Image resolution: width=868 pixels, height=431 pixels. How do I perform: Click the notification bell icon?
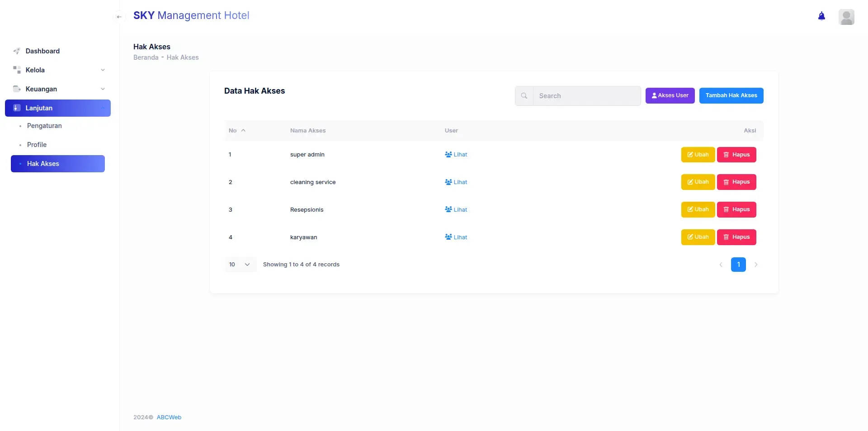821,16
